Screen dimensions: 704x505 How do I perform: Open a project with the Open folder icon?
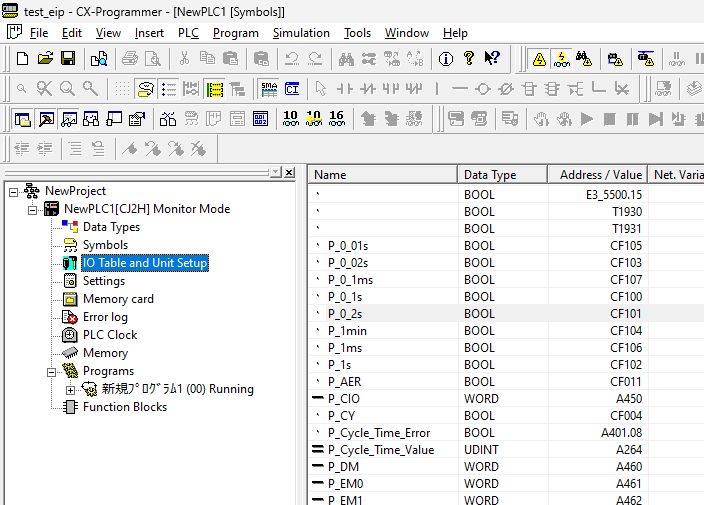[45, 58]
